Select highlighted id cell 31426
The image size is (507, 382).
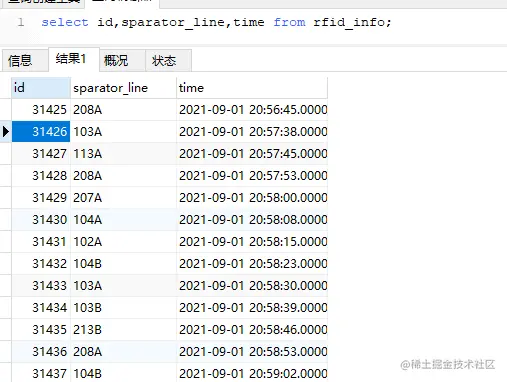click(41, 132)
